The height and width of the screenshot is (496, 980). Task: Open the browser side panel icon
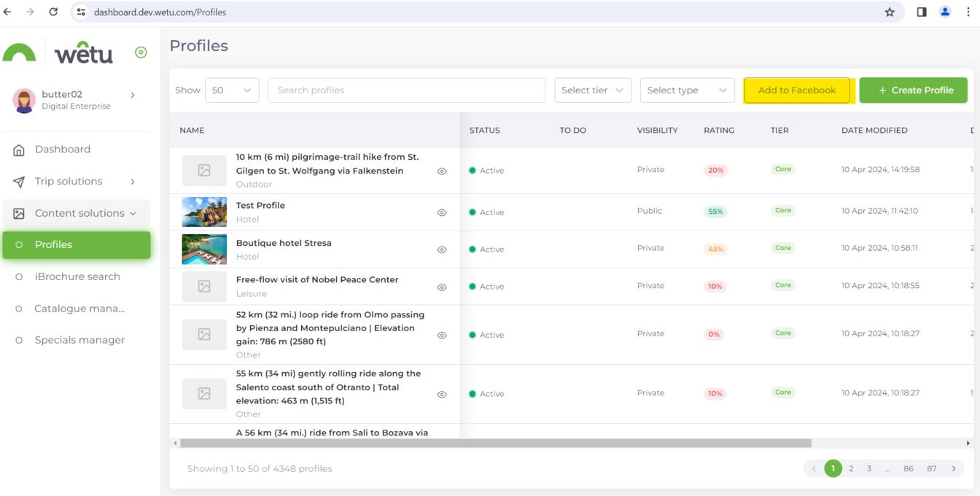(x=922, y=12)
